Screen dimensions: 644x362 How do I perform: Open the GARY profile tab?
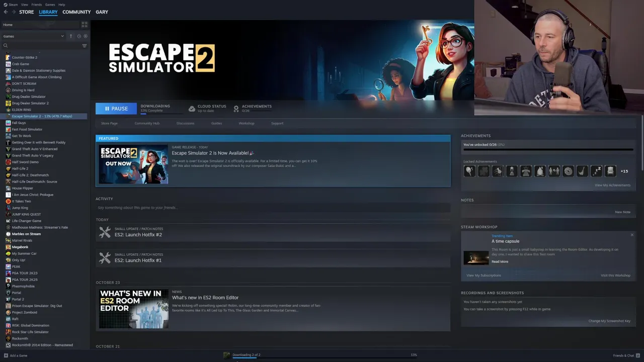[x=102, y=12]
